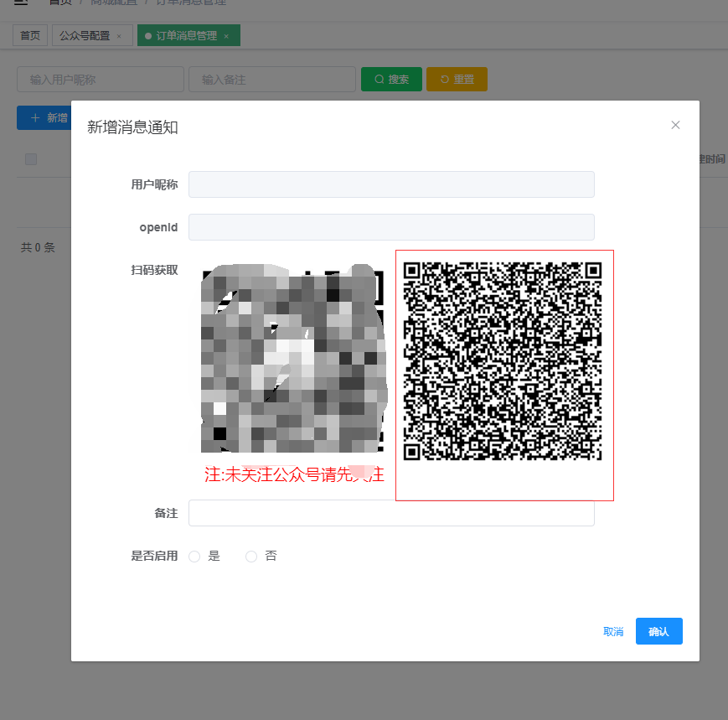Switch to the 首页 tab
The width and height of the screenshot is (728, 720).
[30, 35]
